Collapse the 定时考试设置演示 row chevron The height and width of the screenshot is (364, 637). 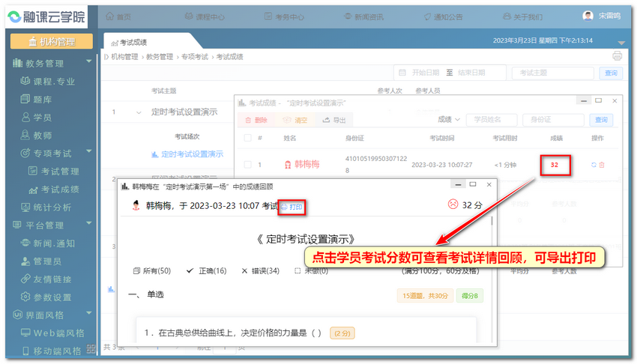[139, 112]
